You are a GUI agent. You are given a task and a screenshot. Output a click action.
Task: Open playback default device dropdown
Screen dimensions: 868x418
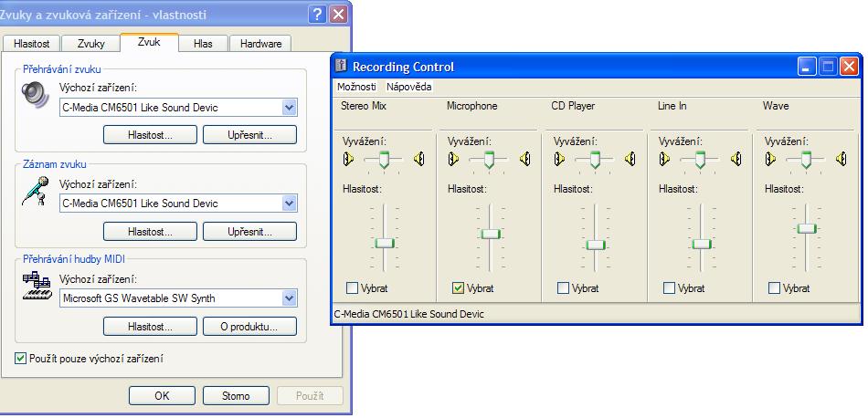coord(290,108)
